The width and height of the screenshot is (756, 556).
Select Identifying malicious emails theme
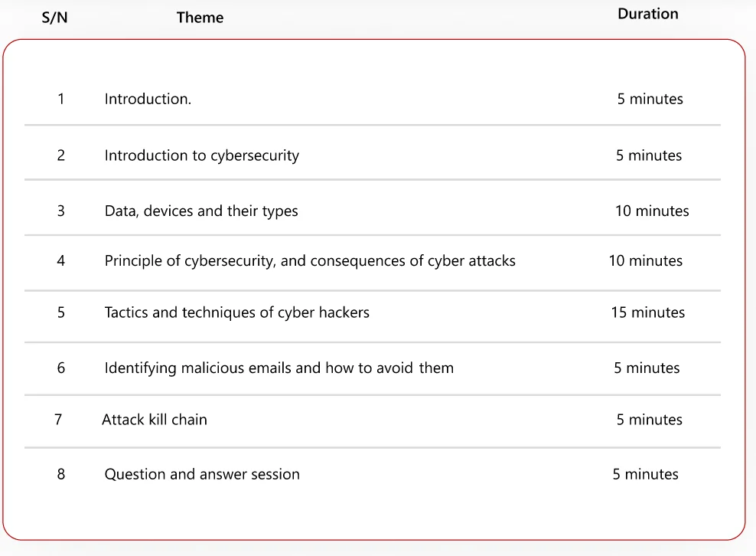click(279, 368)
